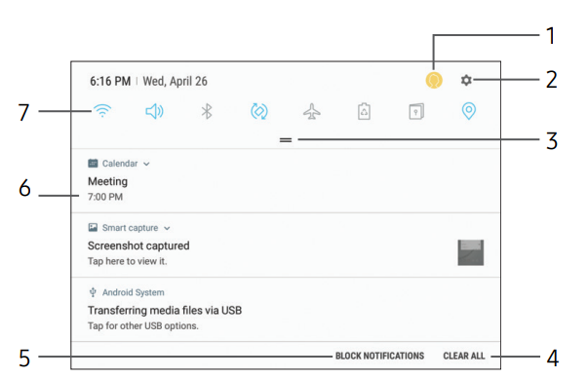The image size is (588, 378).
Task: Toggle auto-rotate quick setting
Action: 259,111
